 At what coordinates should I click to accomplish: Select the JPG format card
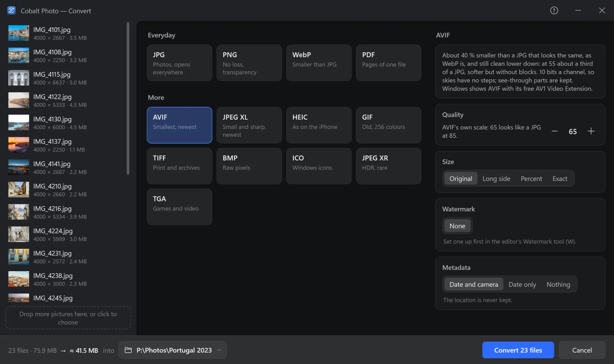(x=180, y=63)
